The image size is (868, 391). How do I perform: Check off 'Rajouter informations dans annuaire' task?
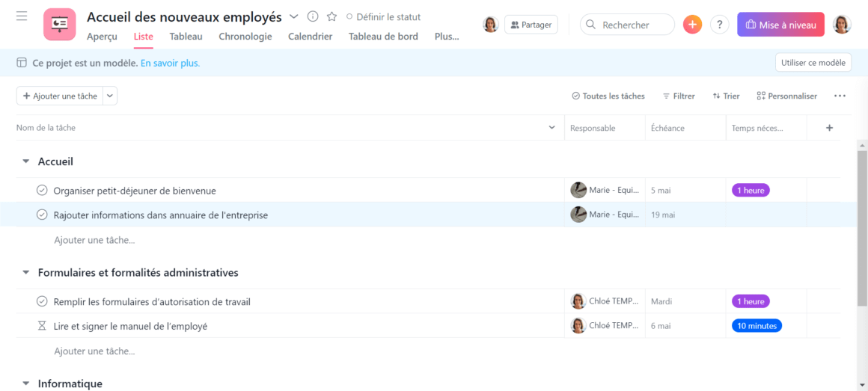pyautogui.click(x=42, y=215)
